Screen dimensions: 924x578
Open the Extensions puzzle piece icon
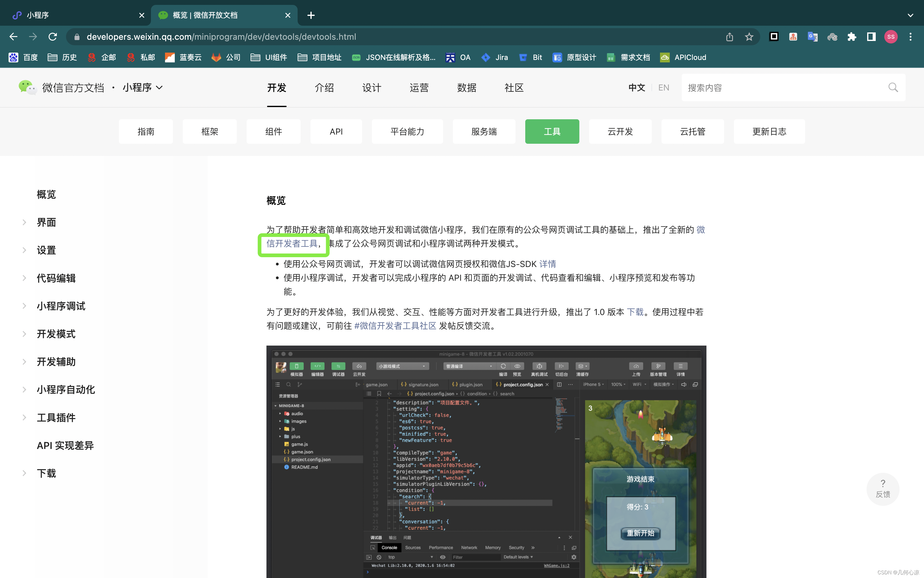point(852,37)
